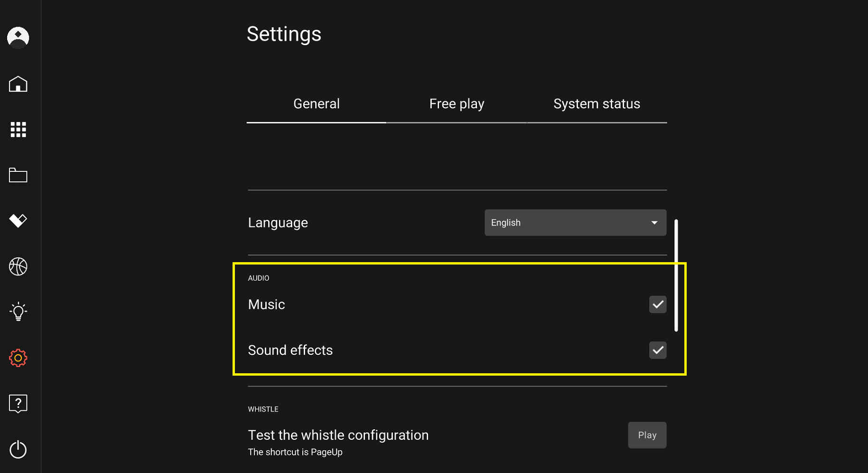Click the Language dropdown arrow
Image resolution: width=868 pixels, height=473 pixels.
tap(654, 223)
